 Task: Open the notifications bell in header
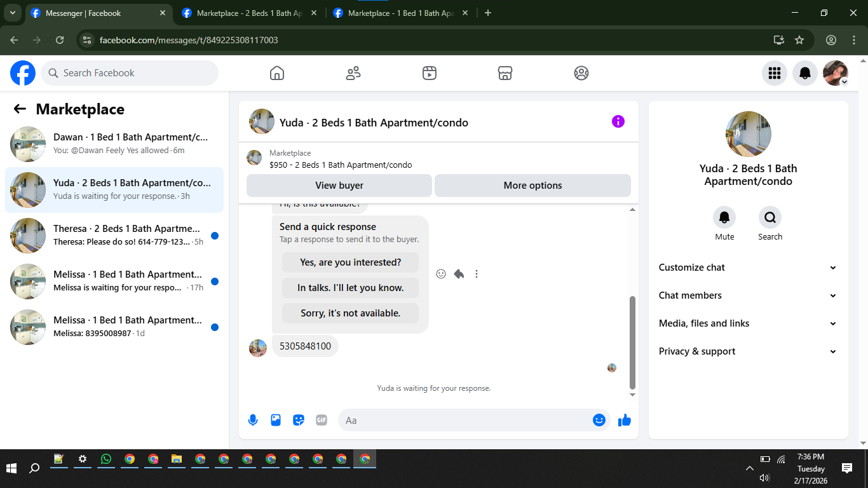pos(805,73)
